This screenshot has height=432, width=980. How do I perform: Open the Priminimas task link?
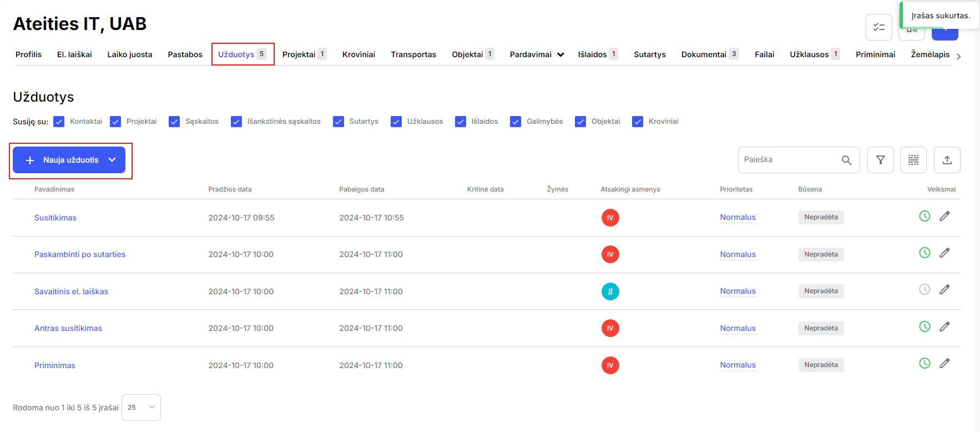tap(54, 365)
